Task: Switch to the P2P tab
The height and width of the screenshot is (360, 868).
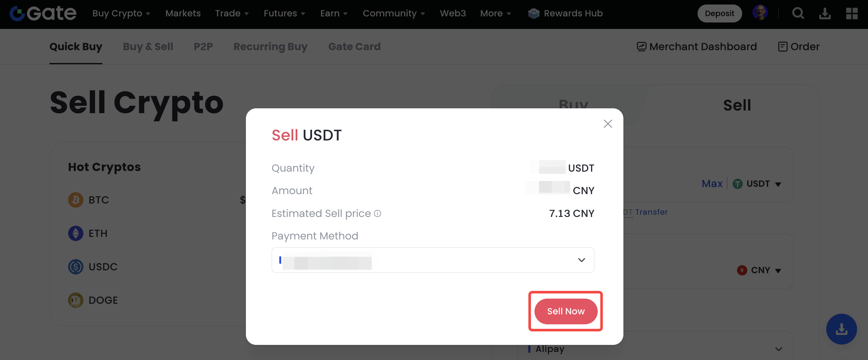Action: coord(203,47)
